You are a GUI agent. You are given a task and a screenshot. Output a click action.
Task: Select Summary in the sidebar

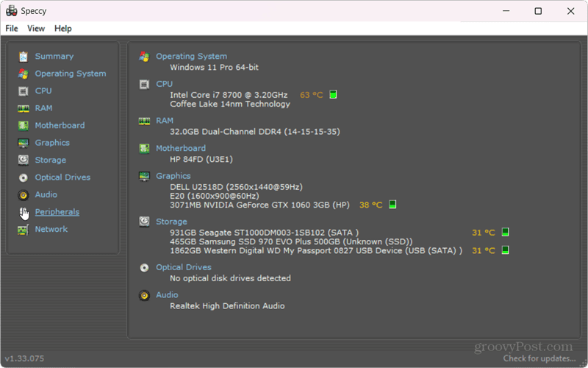click(x=54, y=57)
